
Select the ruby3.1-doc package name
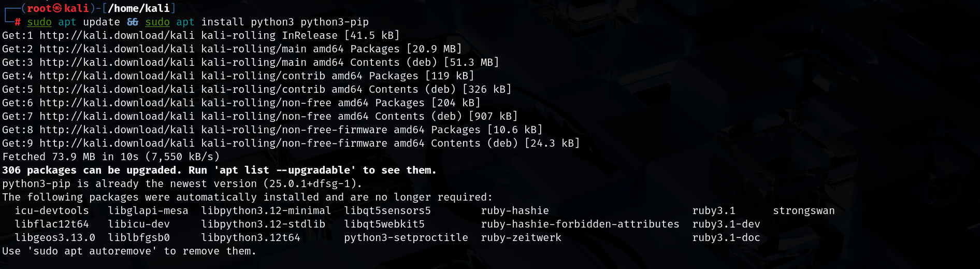click(x=726, y=237)
